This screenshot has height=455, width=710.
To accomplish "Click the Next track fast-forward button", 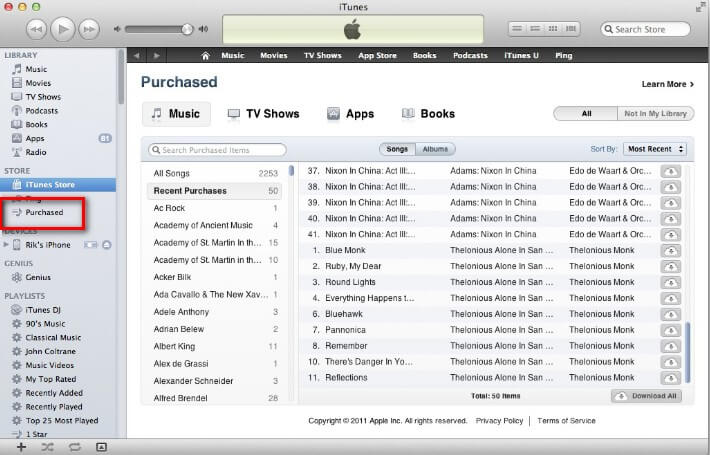I will tap(89, 29).
